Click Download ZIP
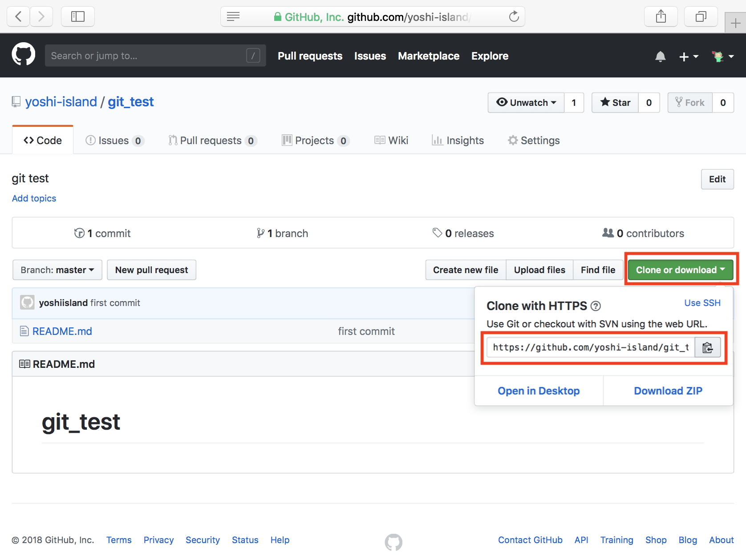The height and width of the screenshot is (560, 746). pyautogui.click(x=668, y=391)
